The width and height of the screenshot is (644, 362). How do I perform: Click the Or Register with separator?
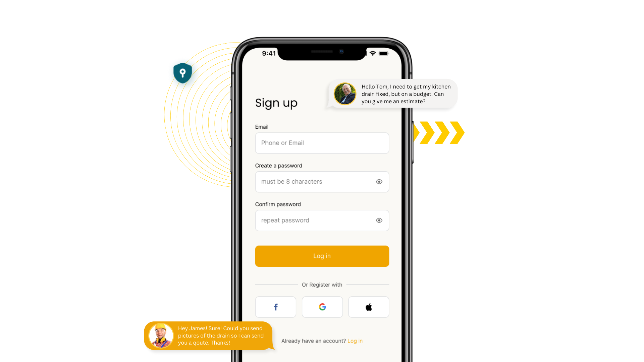(x=322, y=285)
